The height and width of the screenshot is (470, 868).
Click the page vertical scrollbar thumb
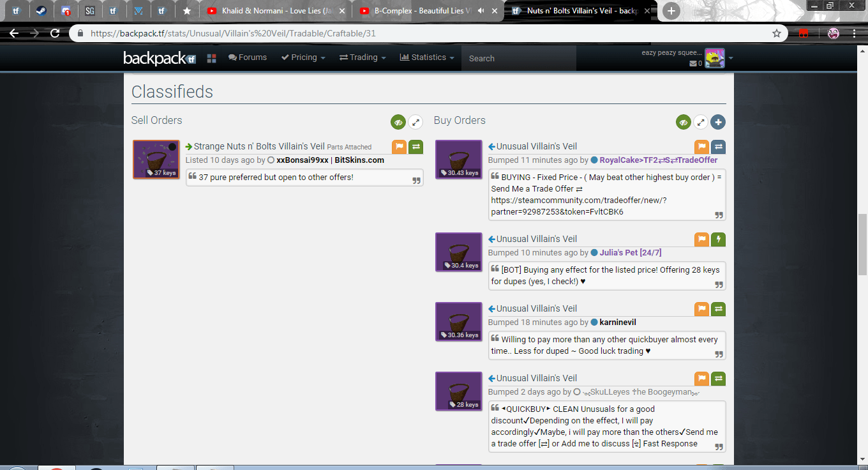[x=862, y=245]
